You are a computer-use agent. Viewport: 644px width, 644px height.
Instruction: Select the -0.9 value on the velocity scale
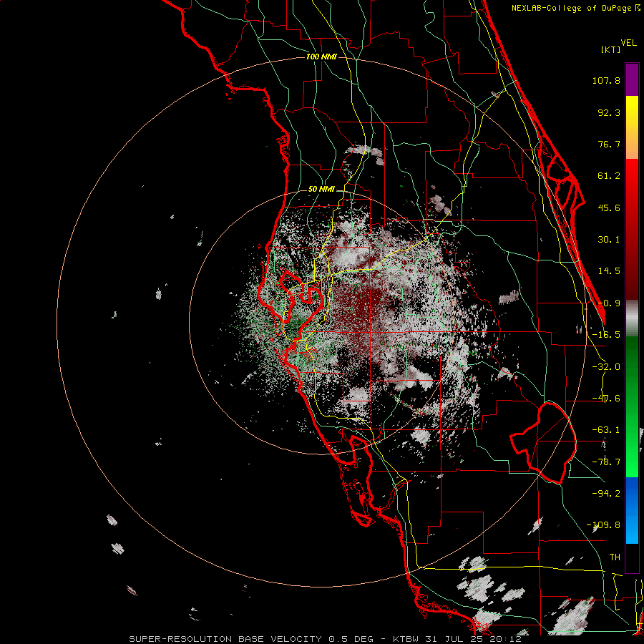[609, 303]
